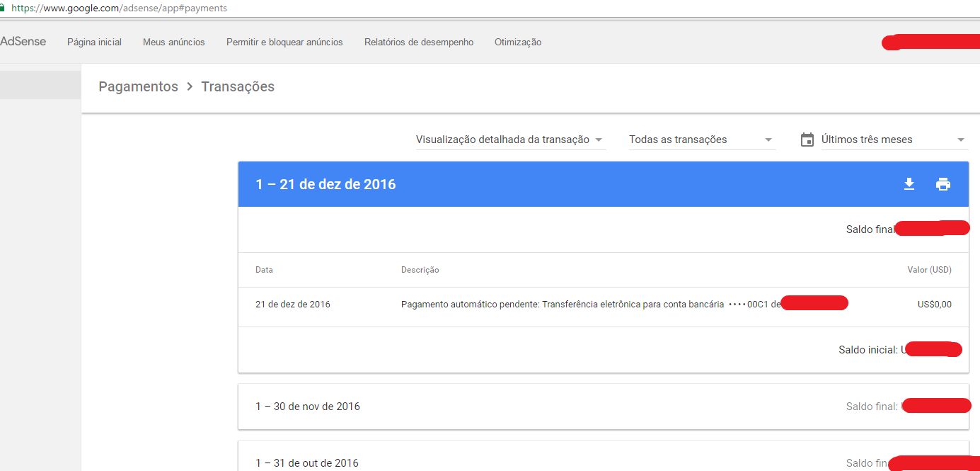Open the Página inicial tab
Viewport: 980px width, 471px height.
click(94, 42)
